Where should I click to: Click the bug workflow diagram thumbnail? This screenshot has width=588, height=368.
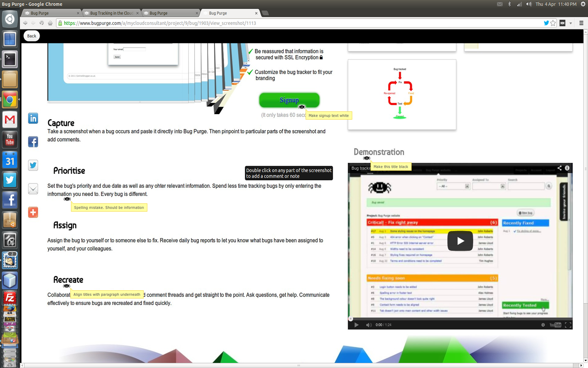pyautogui.click(x=402, y=94)
